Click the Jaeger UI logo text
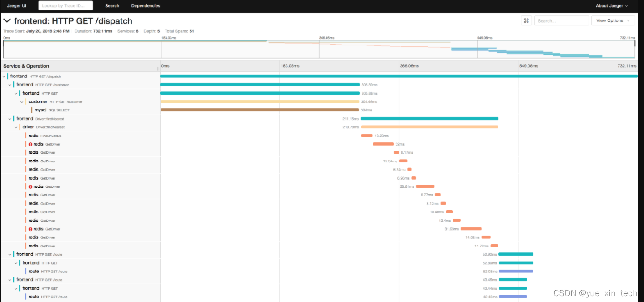This screenshot has height=302, width=644. coord(17,6)
